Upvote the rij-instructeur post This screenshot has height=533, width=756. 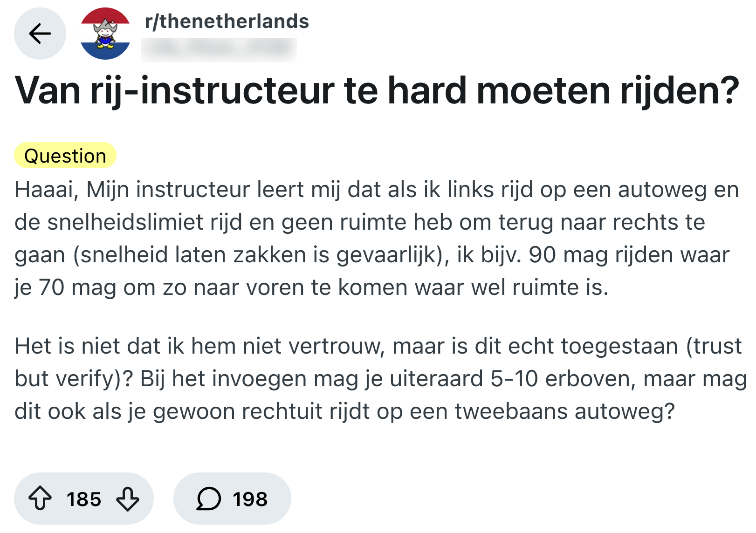click(40, 499)
